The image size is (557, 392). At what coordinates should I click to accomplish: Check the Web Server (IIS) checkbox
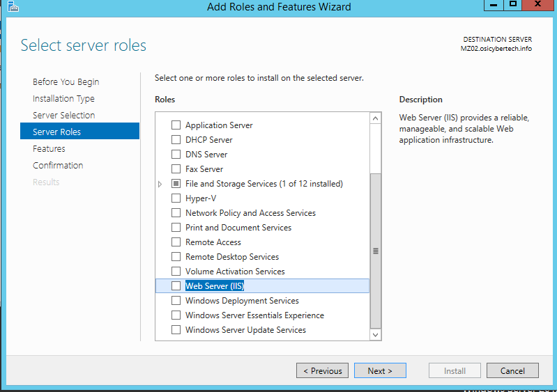(176, 285)
